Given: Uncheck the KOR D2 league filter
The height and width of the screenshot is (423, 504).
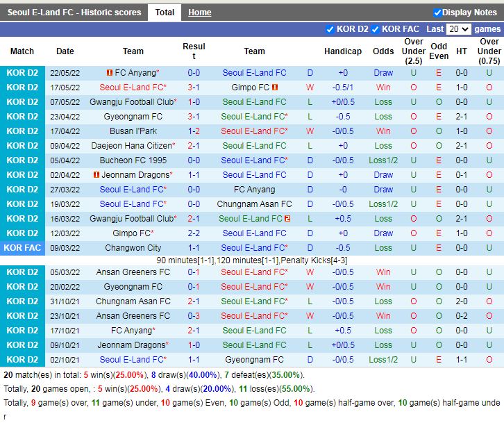Looking at the screenshot, I should pos(330,29).
